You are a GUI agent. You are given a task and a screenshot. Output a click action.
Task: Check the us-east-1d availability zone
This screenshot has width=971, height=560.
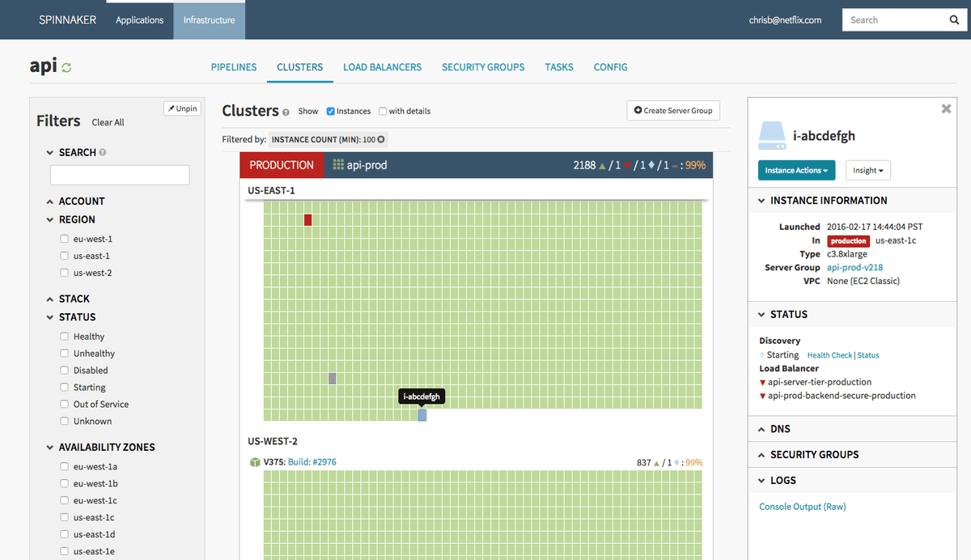[x=64, y=534]
